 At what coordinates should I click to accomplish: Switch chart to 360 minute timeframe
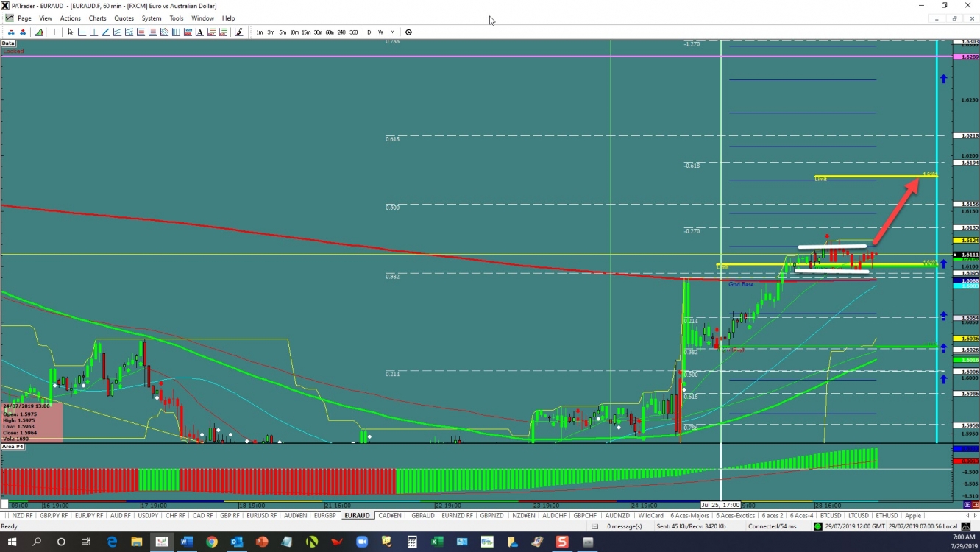(354, 32)
